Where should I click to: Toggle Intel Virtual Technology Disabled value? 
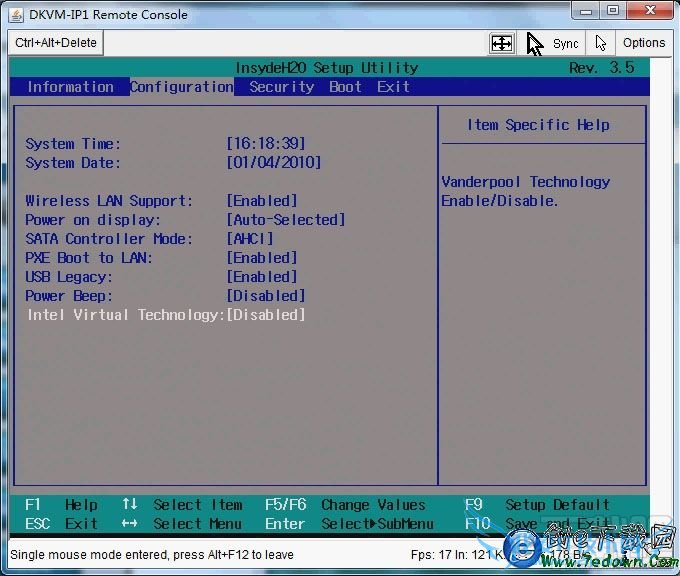(x=266, y=315)
